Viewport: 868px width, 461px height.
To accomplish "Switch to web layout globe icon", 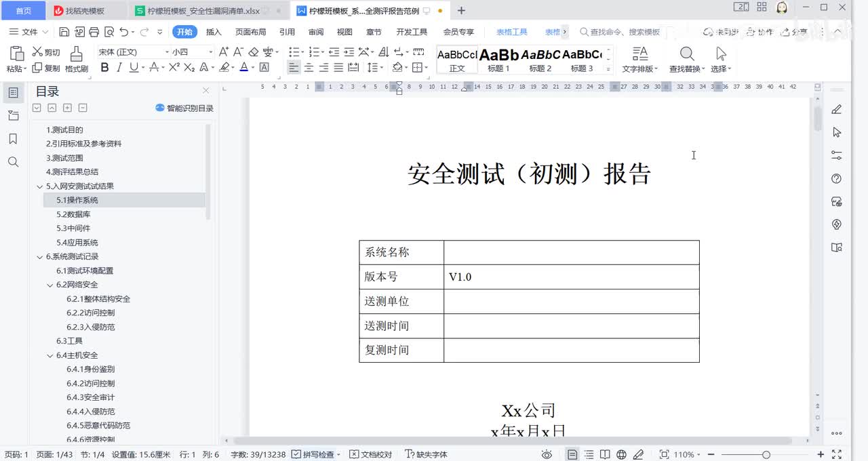I will pos(621,454).
